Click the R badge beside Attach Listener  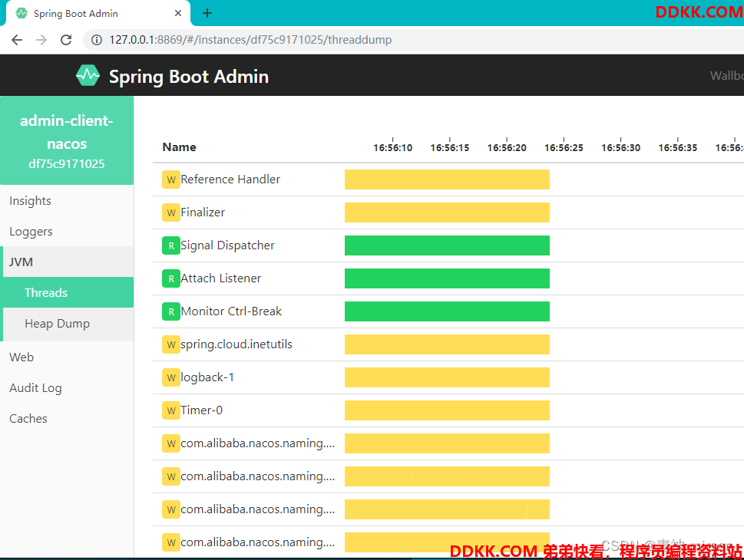[x=170, y=278]
